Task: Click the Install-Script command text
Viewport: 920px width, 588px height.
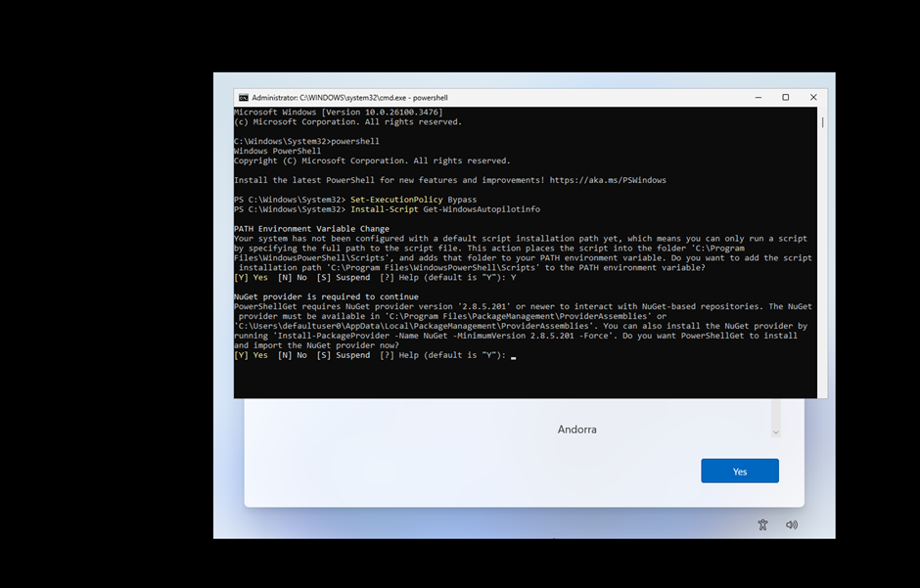Action: [384, 209]
